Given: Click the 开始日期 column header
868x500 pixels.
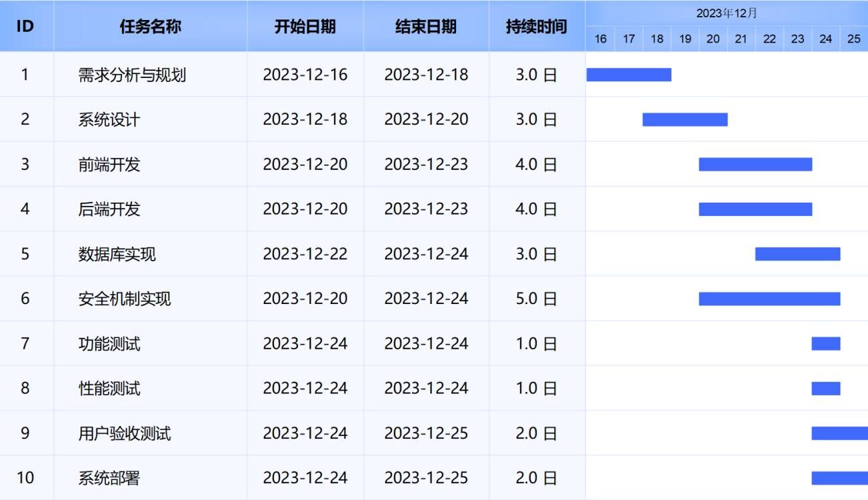Looking at the screenshot, I should 305,27.
